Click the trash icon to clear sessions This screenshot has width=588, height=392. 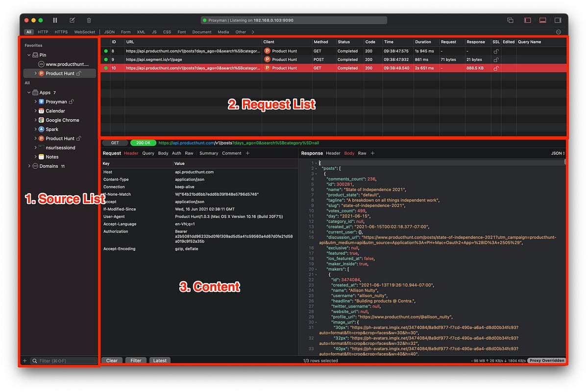88,20
